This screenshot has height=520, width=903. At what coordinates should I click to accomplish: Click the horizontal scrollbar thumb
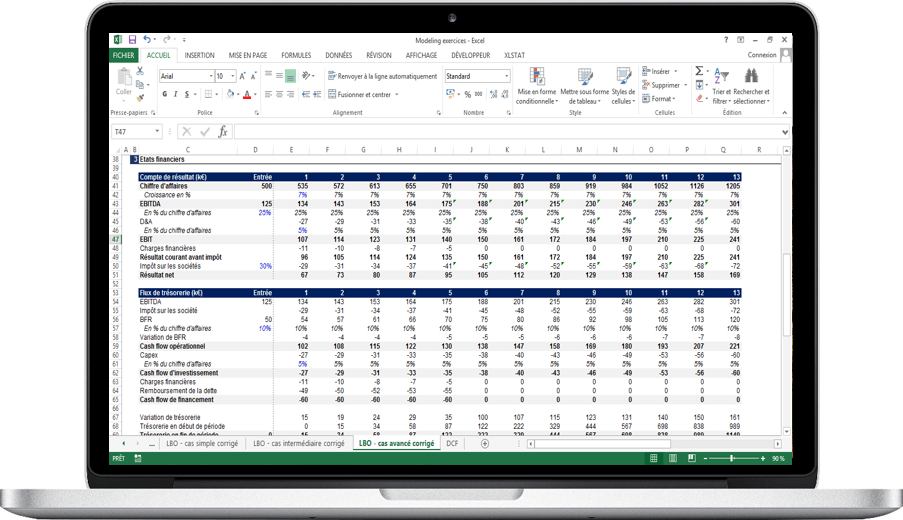[x=602, y=444]
